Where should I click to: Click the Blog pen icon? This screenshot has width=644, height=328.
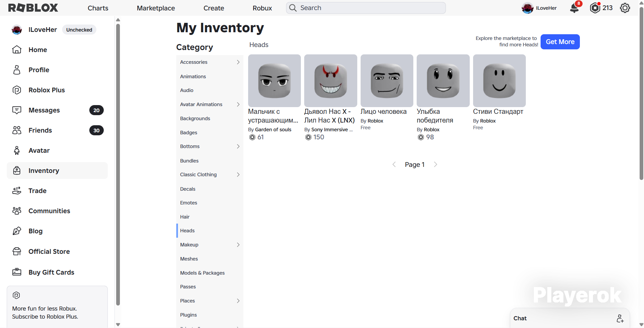(17, 231)
